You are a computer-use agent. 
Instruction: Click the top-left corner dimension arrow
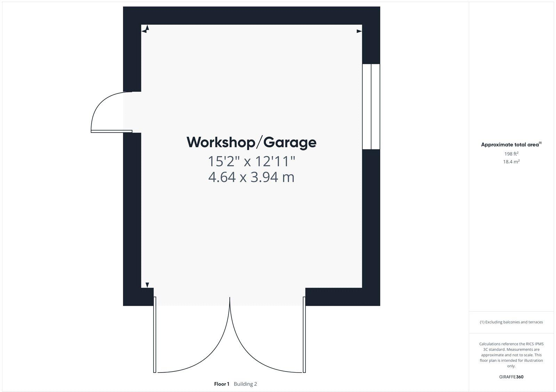pyautogui.click(x=146, y=29)
